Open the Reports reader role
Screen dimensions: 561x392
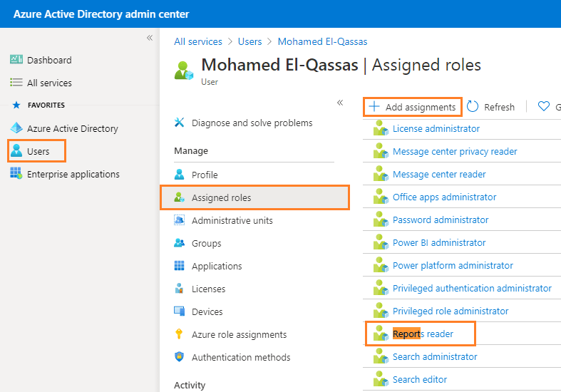point(423,334)
